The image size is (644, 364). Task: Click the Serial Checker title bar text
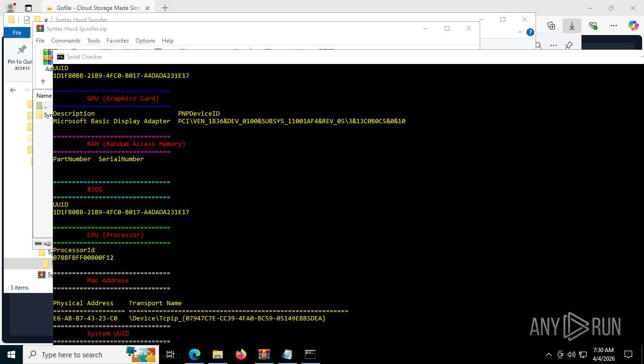point(84,57)
